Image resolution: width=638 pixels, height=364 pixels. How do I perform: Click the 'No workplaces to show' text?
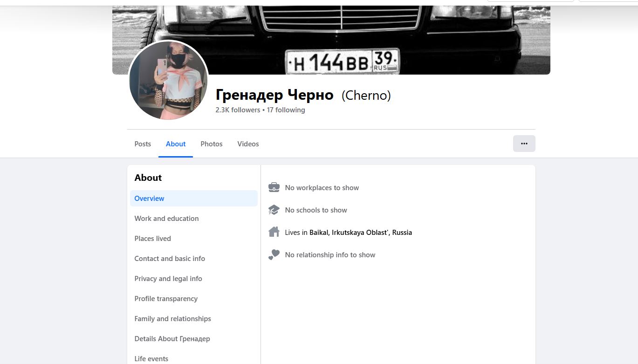click(322, 188)
